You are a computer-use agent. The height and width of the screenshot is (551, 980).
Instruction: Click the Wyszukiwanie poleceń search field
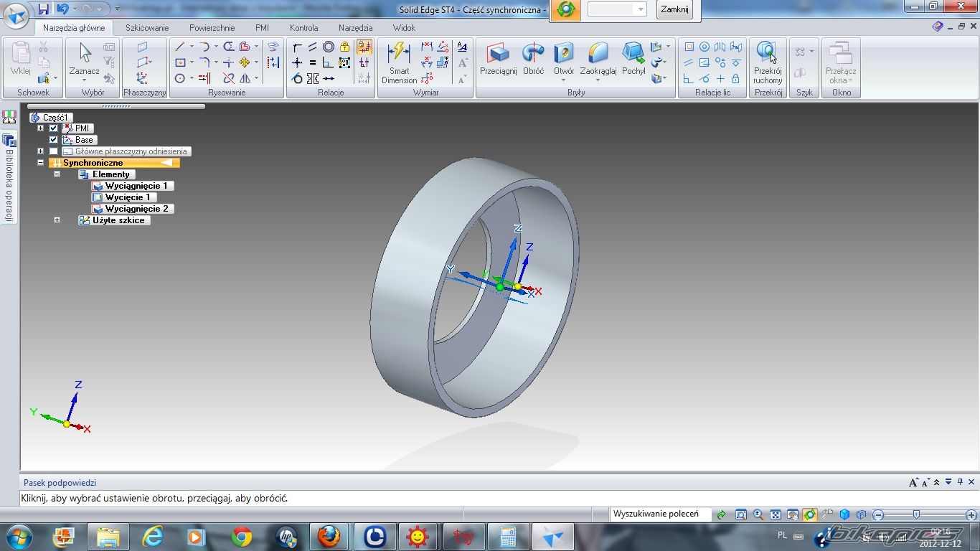(x=660, y=514)
